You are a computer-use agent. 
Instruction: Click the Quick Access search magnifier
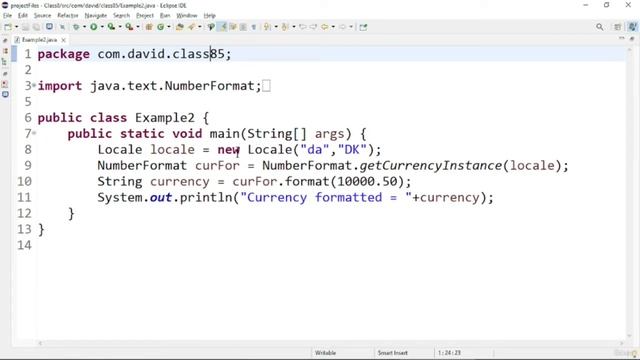point(599,27)
